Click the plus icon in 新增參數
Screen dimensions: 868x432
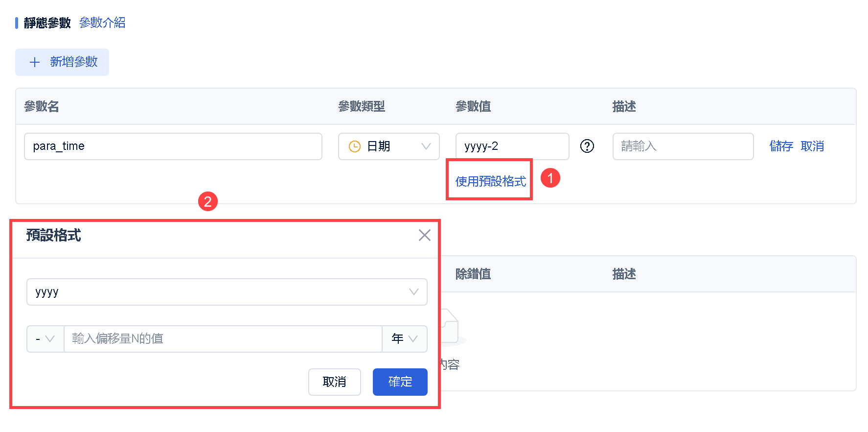[35, 62]
